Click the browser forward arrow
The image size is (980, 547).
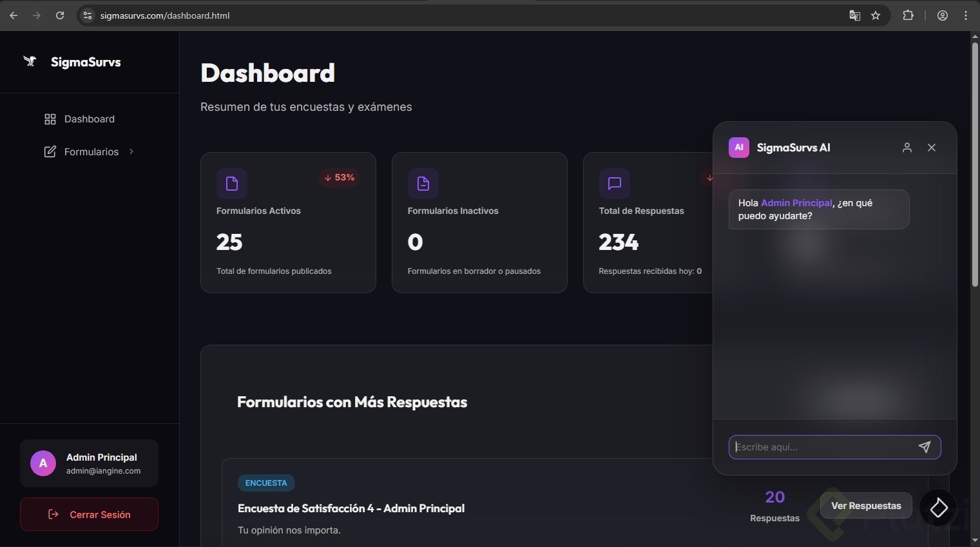pyautogui.click(x=37, y=15)
